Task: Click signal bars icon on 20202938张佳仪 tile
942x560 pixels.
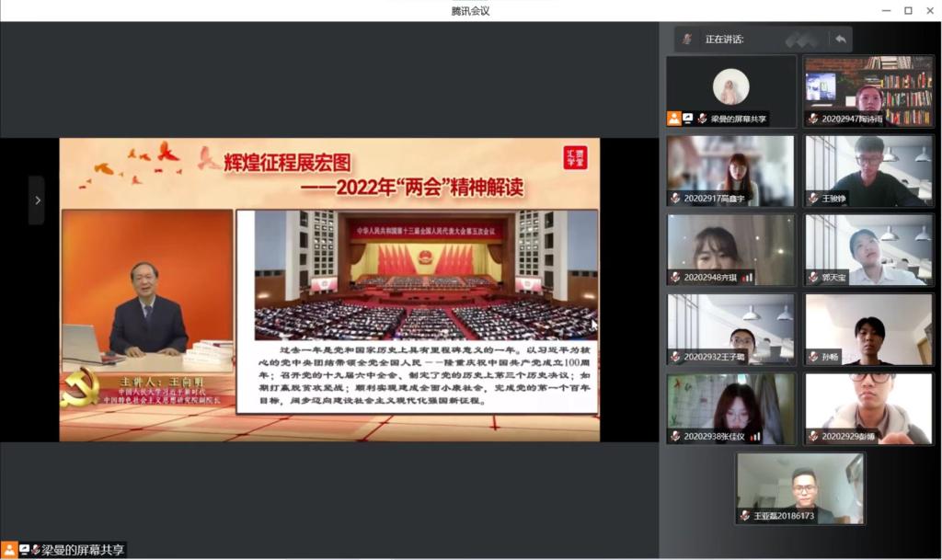Action: [755, 436]
